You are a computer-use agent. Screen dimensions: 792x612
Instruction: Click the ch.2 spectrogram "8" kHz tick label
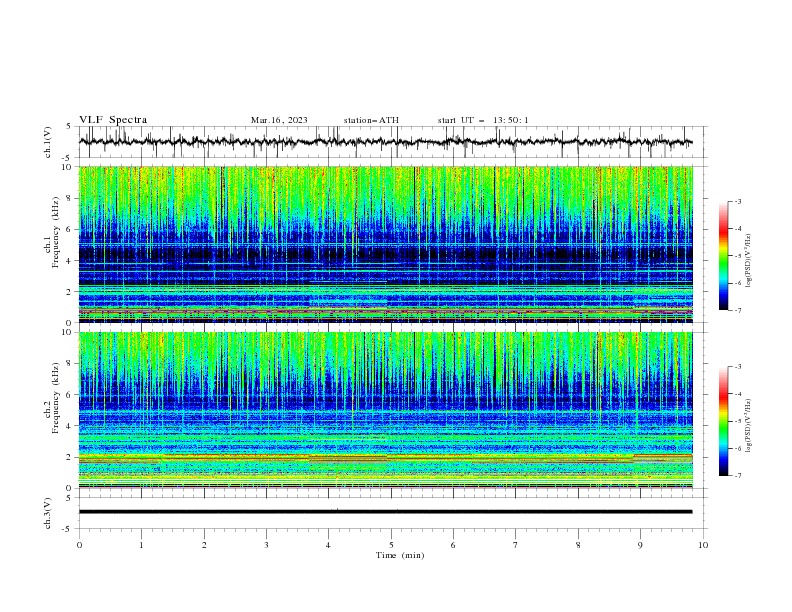tap(71, 364)
